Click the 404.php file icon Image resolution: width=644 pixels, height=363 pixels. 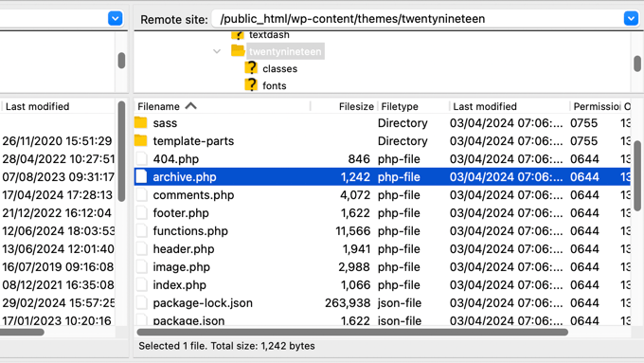point(142,159)
